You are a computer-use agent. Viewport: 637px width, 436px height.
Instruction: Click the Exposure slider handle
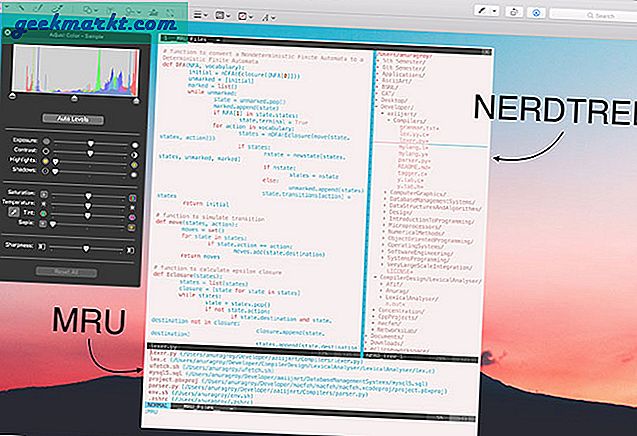[x=91, y=143]
